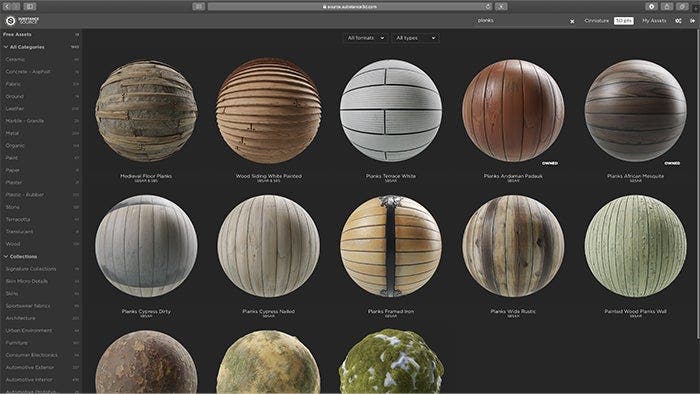Click the page vertical scrollbar
This screenshot has width=700, height=394.
tap(698, 183)
